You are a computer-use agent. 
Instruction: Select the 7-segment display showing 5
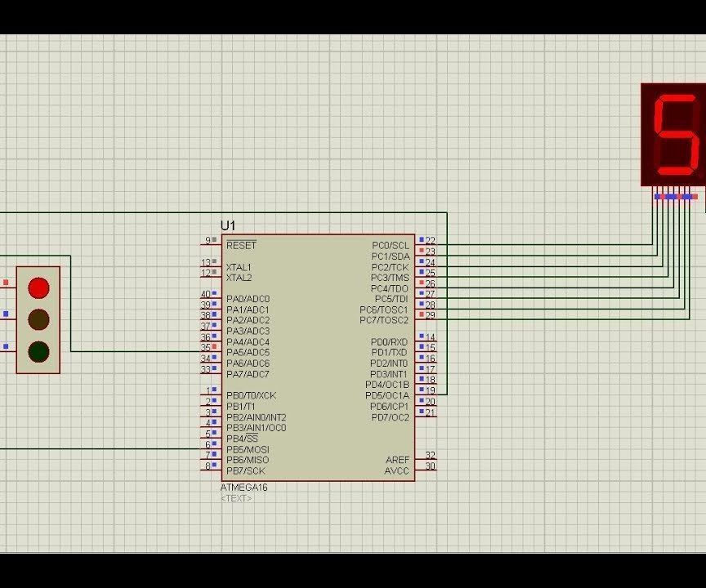pyautogui.click(x=672, y=135)
